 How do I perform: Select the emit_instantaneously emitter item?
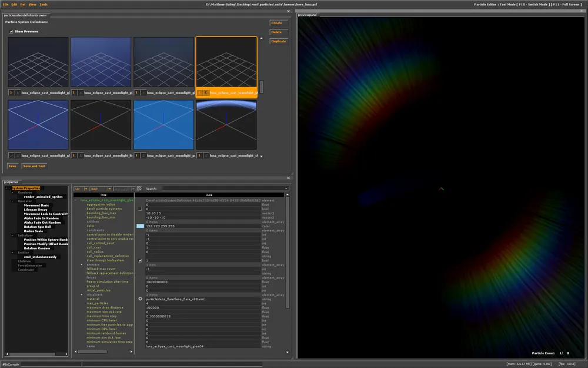40,257
